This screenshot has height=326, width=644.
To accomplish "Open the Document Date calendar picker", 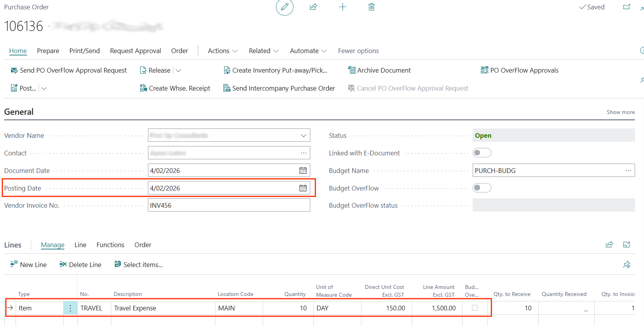I will [303, 171].
